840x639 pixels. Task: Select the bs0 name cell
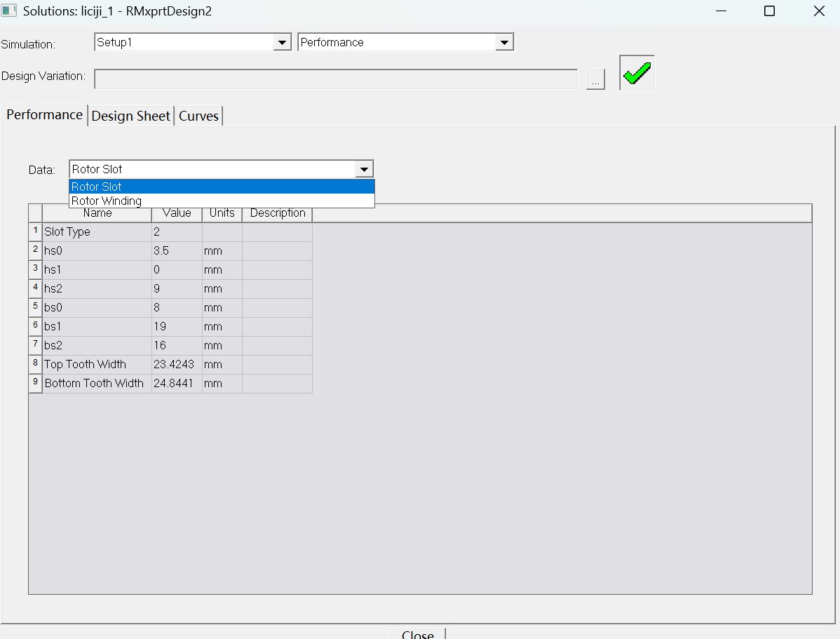click(x=97, y=308)
